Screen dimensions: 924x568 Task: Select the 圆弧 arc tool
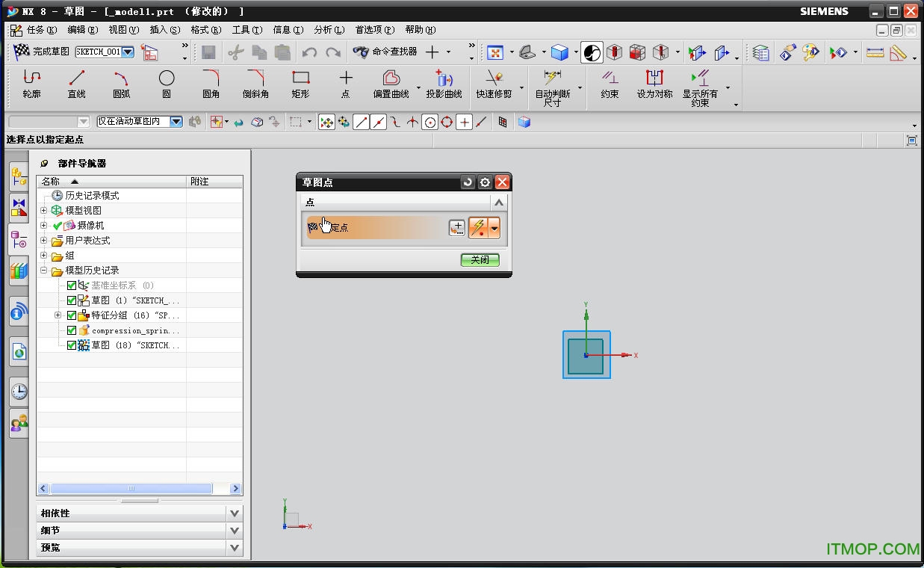[x=121, y=84]
